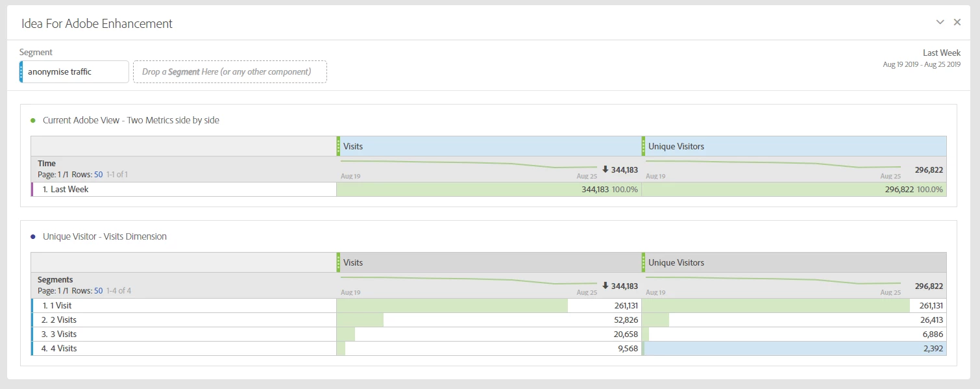This screenshot has width=980, height=389.
Task: Select the 2 Visits segment row
Action: click(184, 320)
